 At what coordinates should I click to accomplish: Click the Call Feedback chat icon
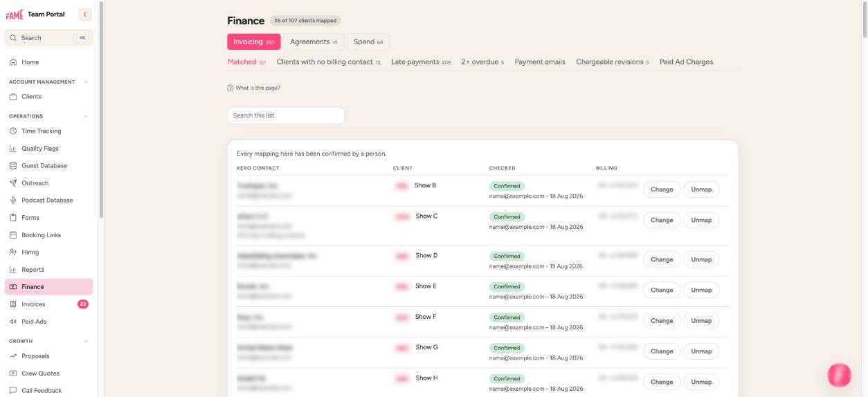click(x=12, y=391)
